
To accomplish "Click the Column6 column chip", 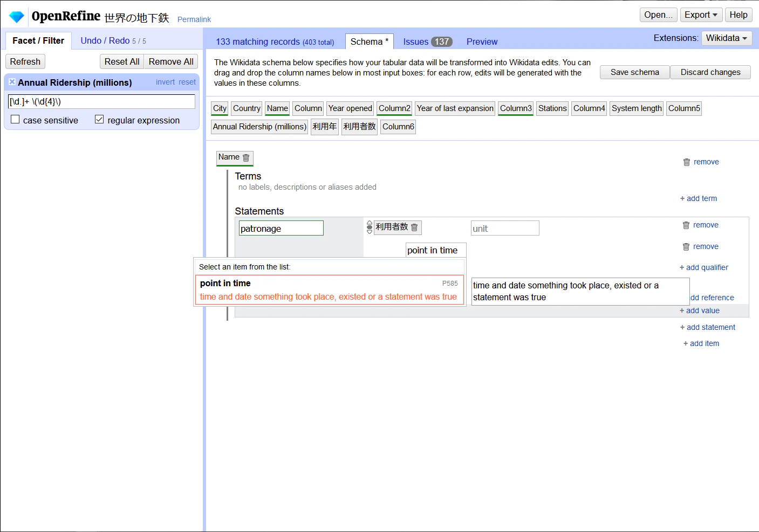I will point(398,127).
